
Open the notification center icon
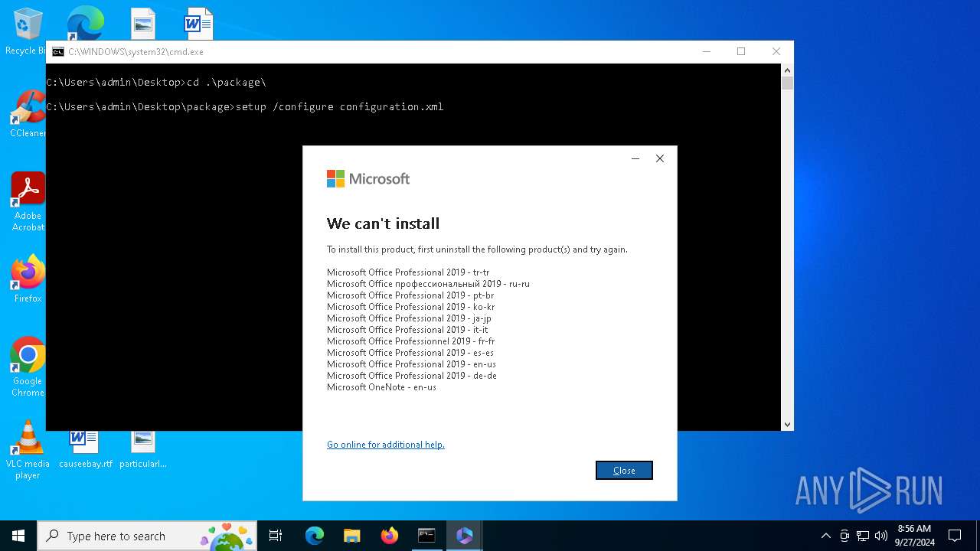(955, 536)
